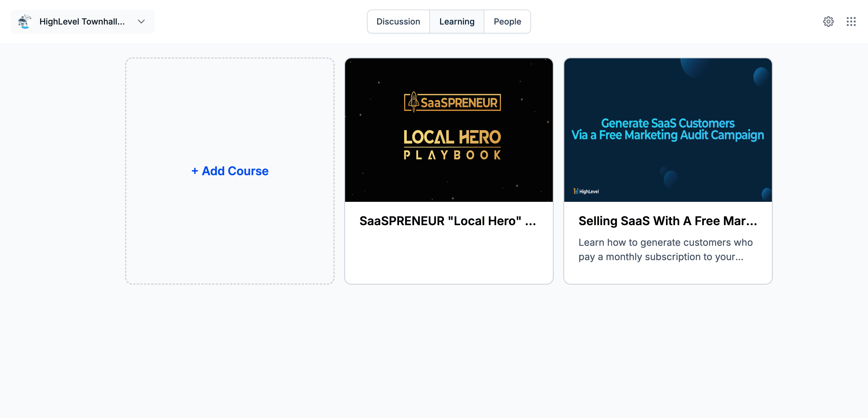Open the apps grid menu icon
868x418 pixels.
851,22
